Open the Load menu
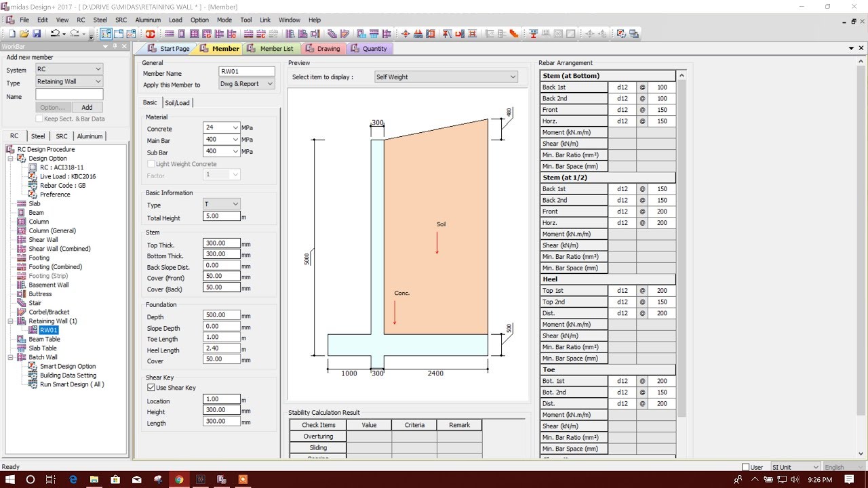 [175, 20]
